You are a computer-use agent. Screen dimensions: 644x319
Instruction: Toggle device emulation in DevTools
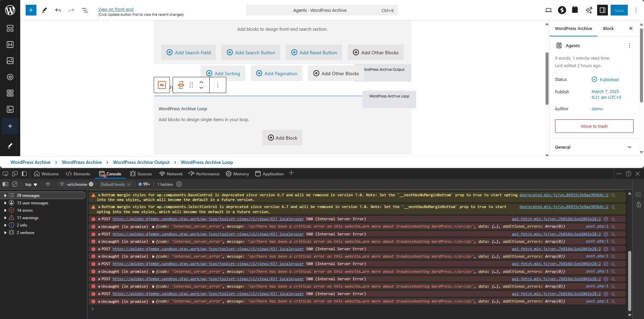pyautogui.click(x=15, y=174)
